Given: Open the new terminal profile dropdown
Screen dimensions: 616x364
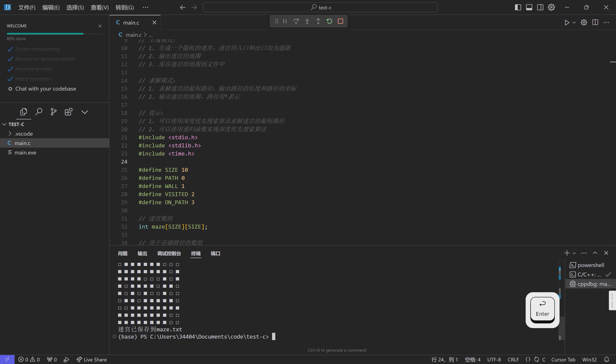Looking at the screenshot, I should pyautogui.click(x=574, y=253).
